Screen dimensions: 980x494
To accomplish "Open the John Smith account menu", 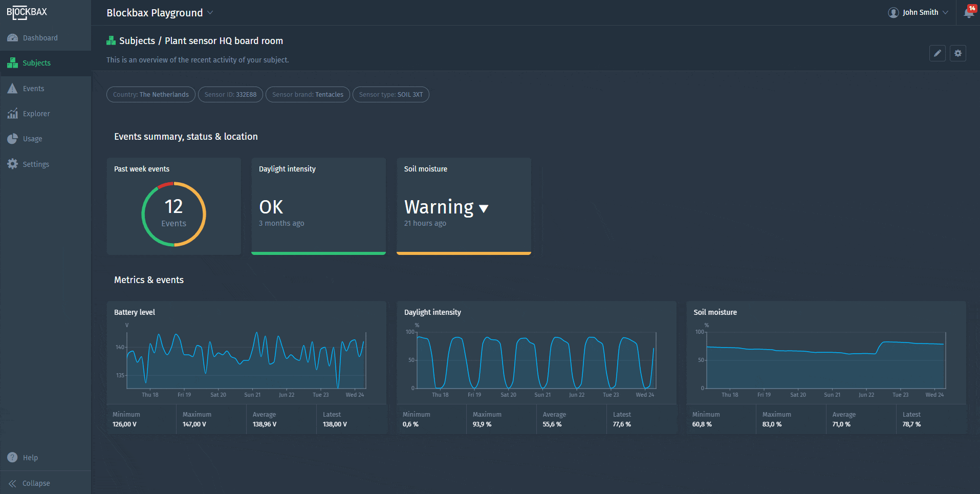I will pyautogui.click(x=918, y=12).
